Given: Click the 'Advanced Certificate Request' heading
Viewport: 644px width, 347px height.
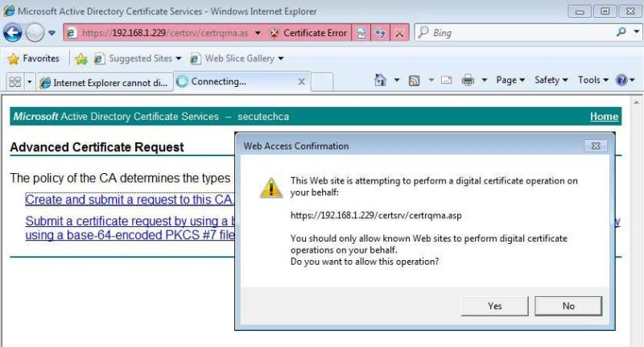Looking at the screenshot, I should pos(97,147).
